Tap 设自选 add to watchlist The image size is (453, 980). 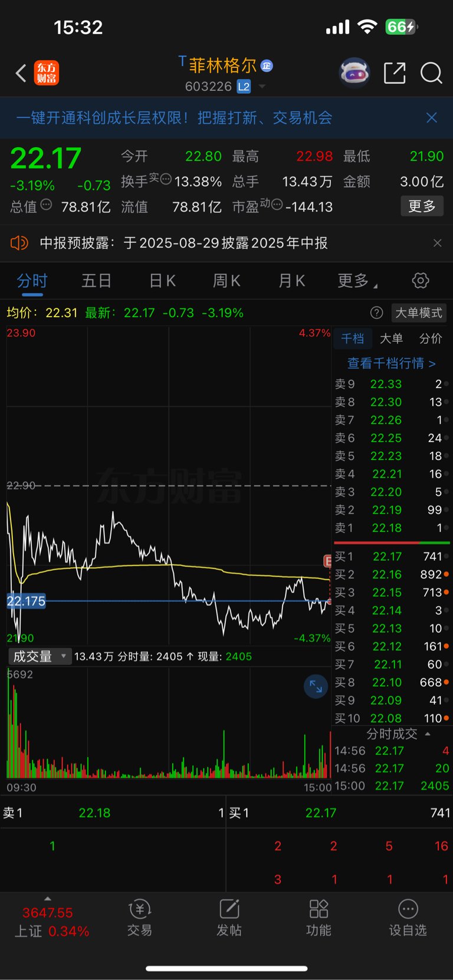coord(408,918)
